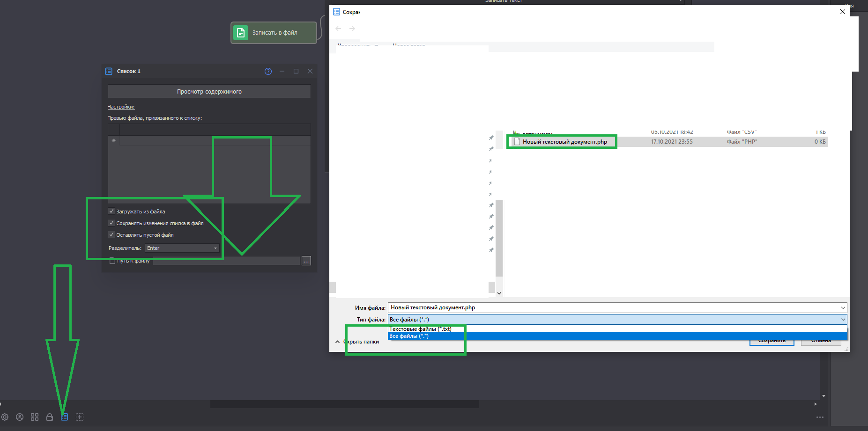Click the four-squares grid icon in bottom toolbar
868x431 pixels.
coord(35,417)
